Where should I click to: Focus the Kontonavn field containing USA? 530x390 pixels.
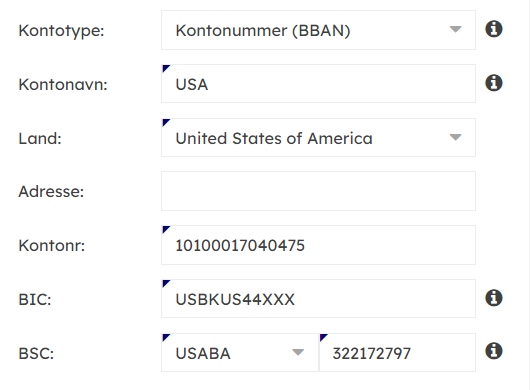click(318, 83)
